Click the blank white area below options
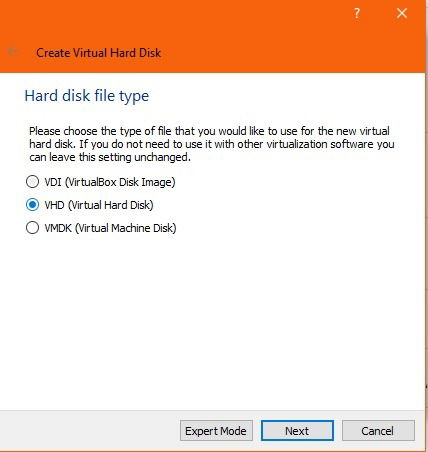Image resolution: width=428 pixels, height=452 pixels. coord(213,320)
